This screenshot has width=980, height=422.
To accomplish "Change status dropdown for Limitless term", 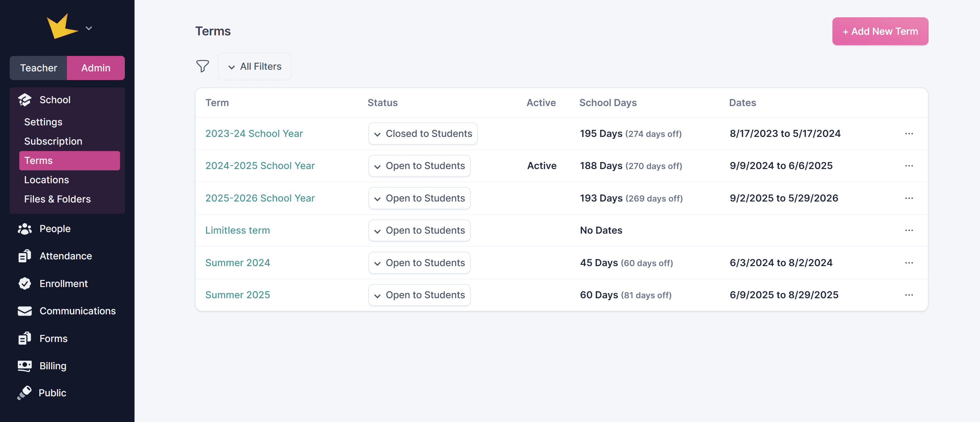I will [420, 230].
